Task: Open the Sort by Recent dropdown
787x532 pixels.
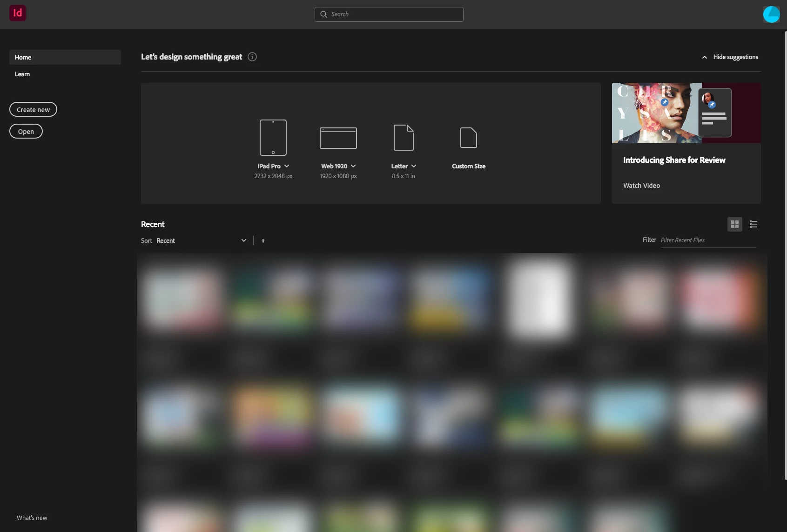Action: [x=201, y=240]
